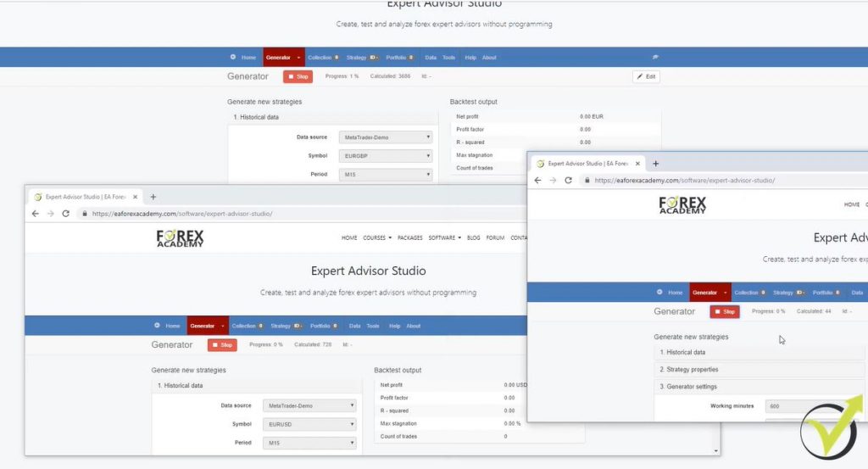Reload the page in the left browser window
868x469 pixels.
pyautogui.click(x=65, y=213)
